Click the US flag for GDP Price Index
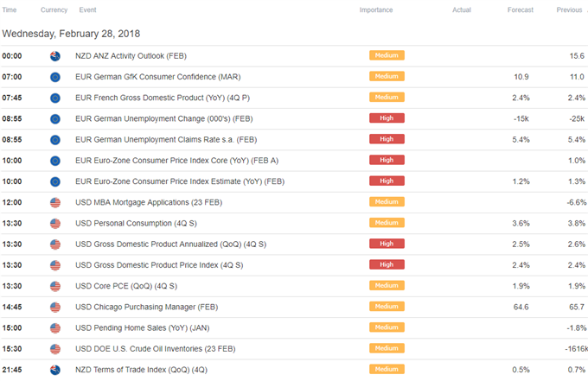Viewport: 588px width, 381px height. click(55, 265)
